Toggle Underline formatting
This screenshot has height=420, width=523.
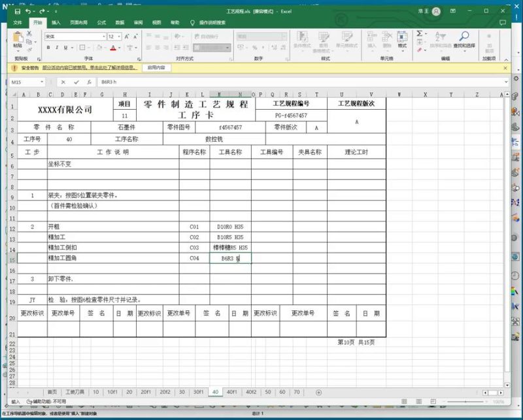click(x=67, y=48)
